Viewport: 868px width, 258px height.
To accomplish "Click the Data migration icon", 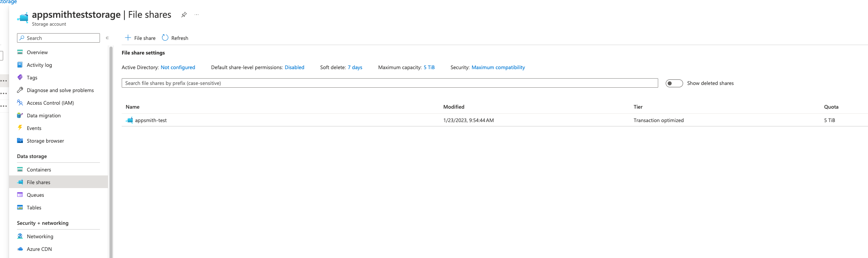I will click(20, 115).
